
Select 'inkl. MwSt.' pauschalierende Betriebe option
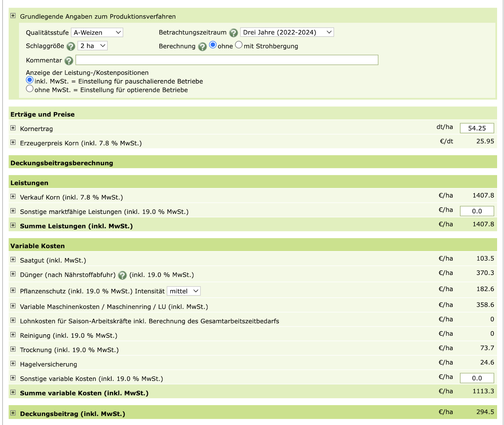point(30,80)
